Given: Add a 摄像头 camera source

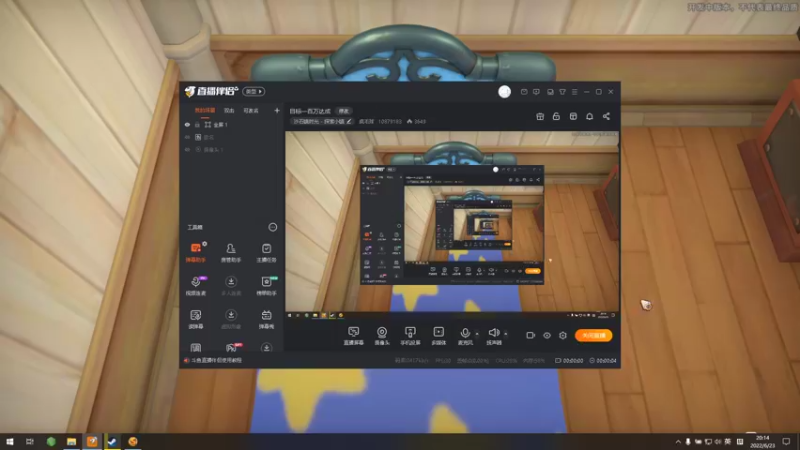Looking at the screenshot, I should tap(382, 336).
